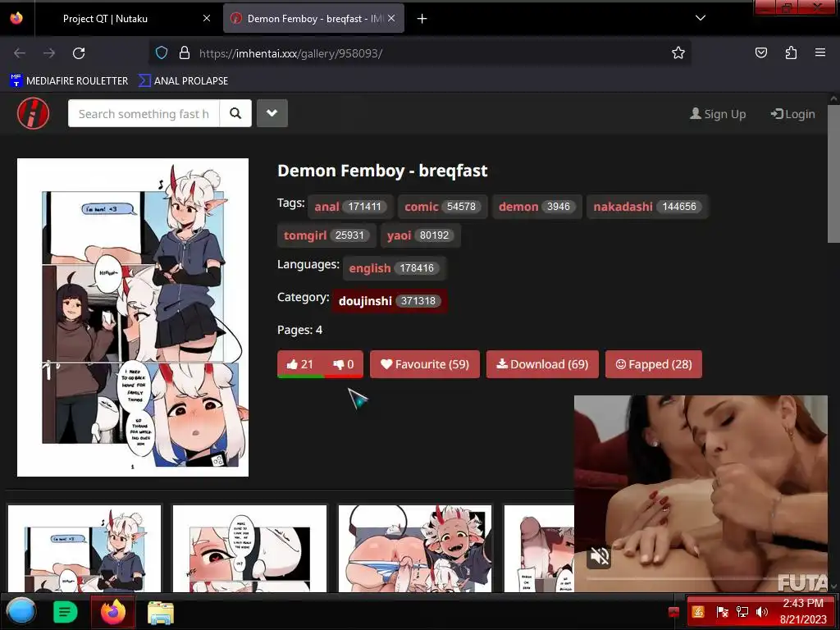Save page to Pocket

[x=761, y=52]
